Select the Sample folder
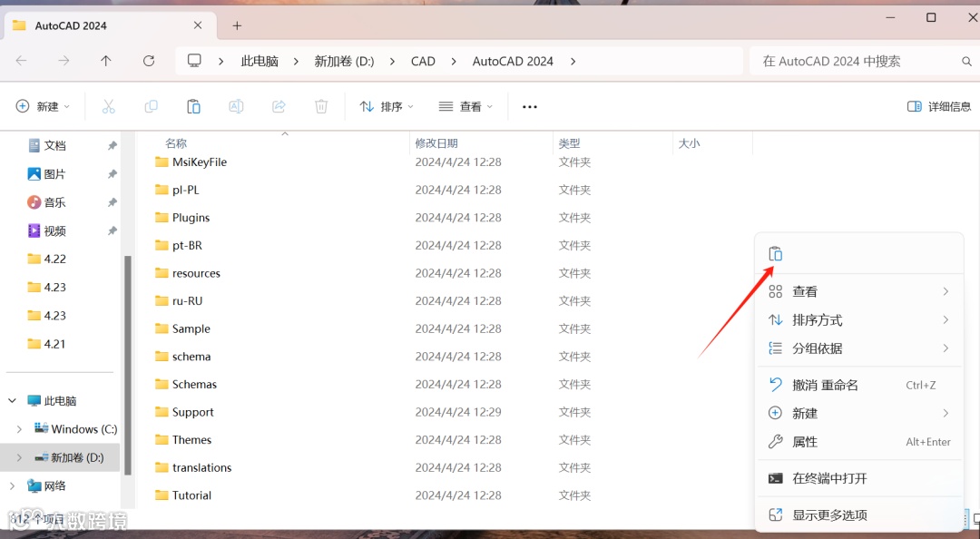Screen dimensions: 980x539 click(x=182, y=328)
